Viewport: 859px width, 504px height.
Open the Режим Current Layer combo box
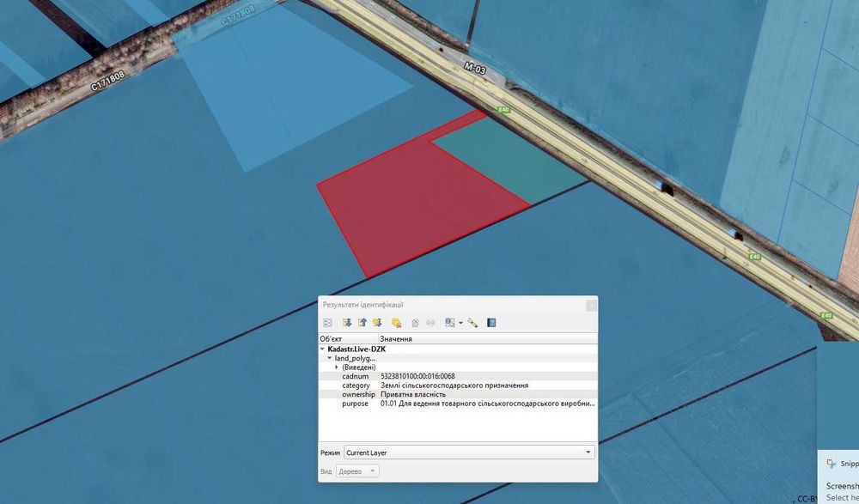click(x=469, y=452)
